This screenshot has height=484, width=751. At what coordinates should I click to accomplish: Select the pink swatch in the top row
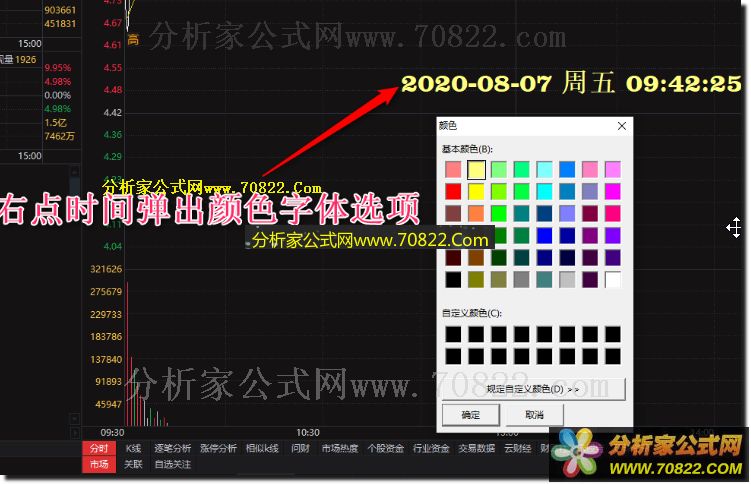coord(590,169)
